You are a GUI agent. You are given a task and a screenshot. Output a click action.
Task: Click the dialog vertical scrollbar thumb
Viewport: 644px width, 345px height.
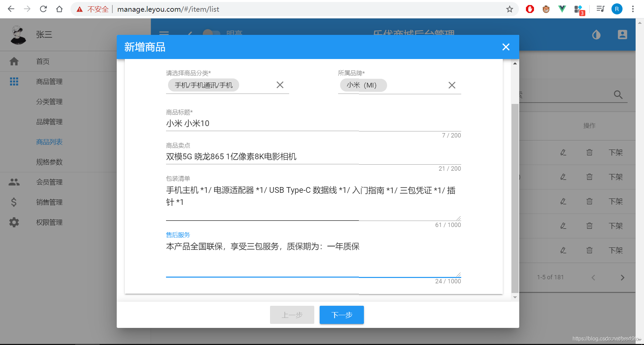(515, 198)
